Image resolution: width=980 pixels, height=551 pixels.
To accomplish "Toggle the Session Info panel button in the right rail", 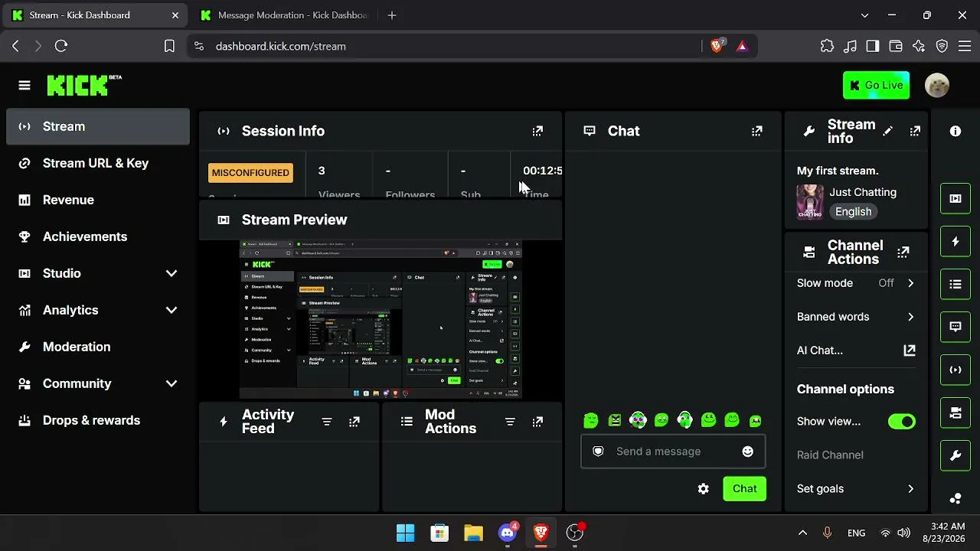I will [955, 370].
